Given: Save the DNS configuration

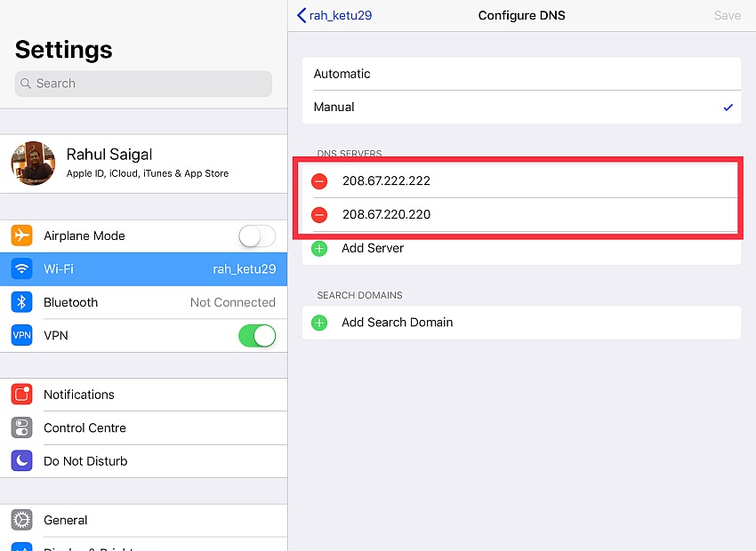Looking at the screenshot, I should coord(728,15).
